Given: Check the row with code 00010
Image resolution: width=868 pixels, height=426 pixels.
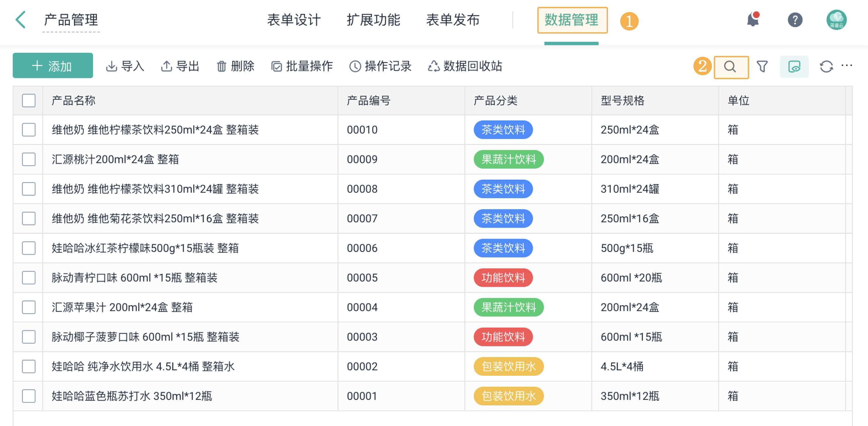Looking at the screenshot, I should click(29, 130).
